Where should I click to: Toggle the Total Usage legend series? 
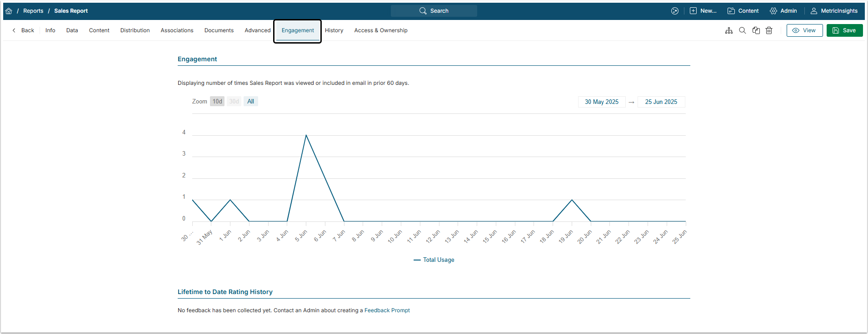click(434, 260)
